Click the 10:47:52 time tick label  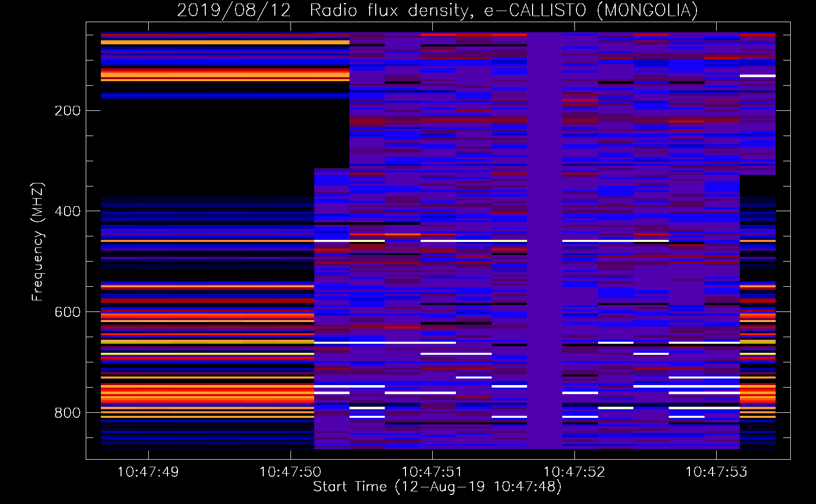coord(574,472)
